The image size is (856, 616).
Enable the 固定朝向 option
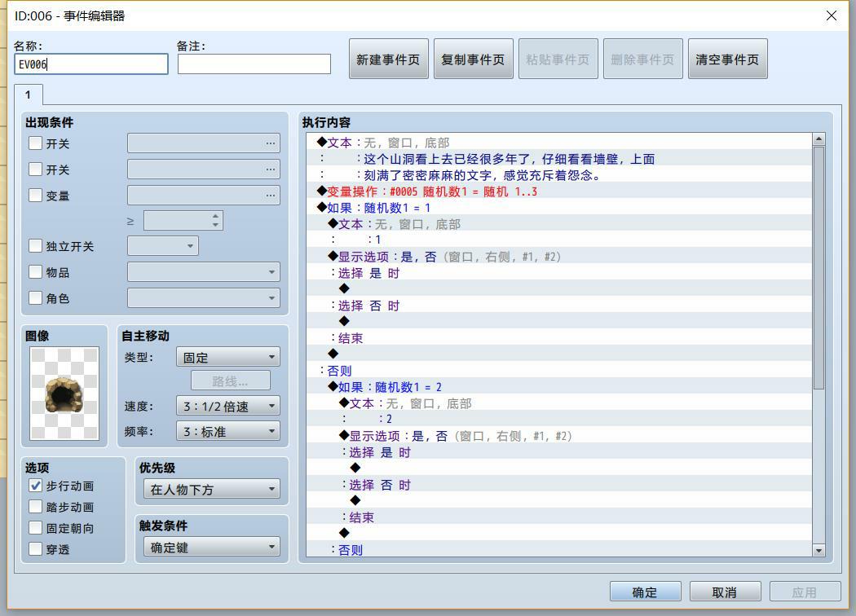pyautogui.click(x=36, y=528)
